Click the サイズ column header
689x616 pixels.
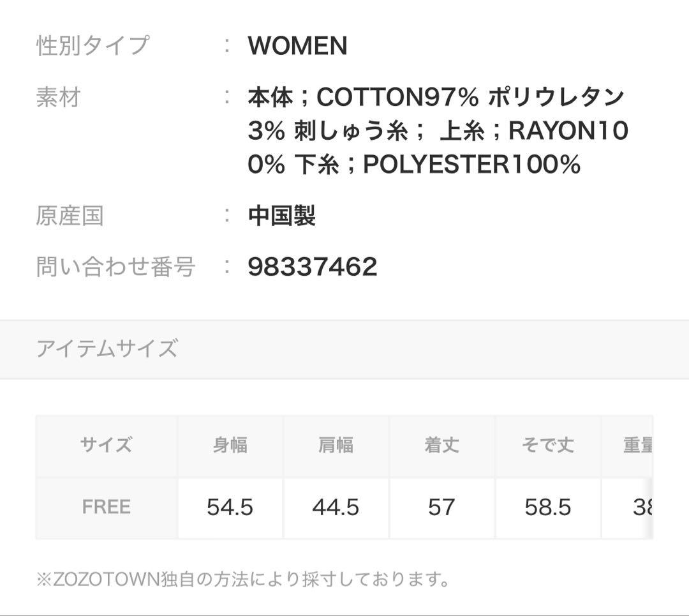coord(107,445)
